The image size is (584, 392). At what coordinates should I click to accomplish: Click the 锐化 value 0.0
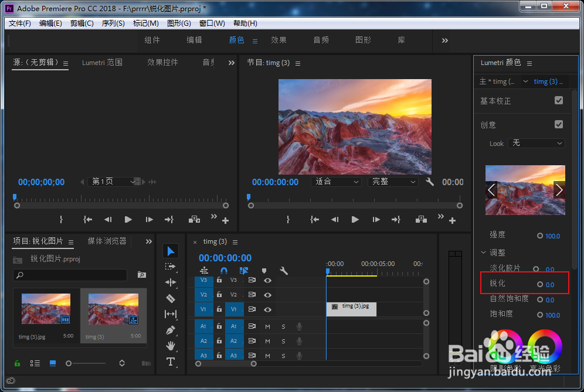[x=550, y=285]
